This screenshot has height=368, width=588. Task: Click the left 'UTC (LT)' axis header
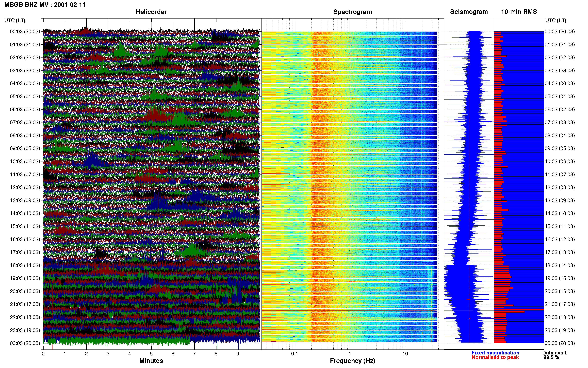pos(15,20)
